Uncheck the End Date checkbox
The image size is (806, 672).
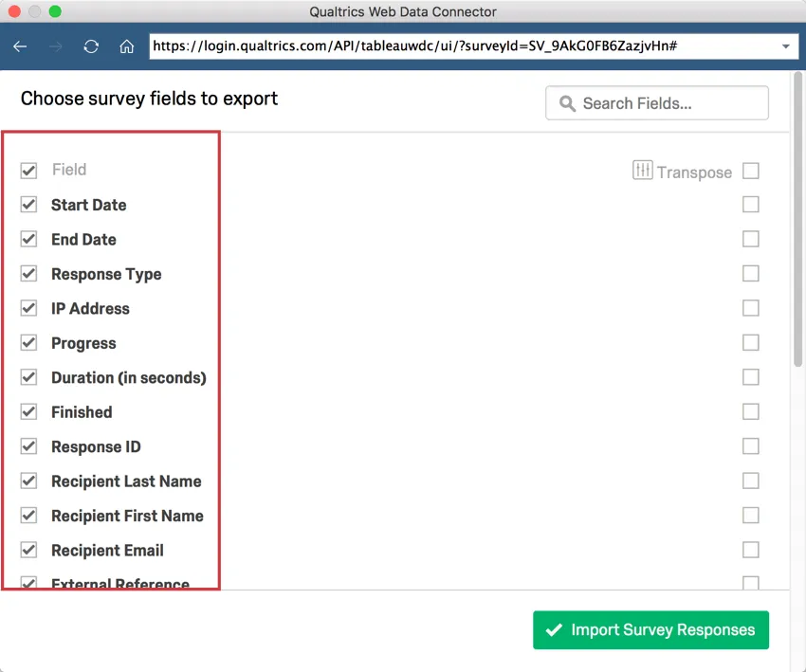point(29,239)
